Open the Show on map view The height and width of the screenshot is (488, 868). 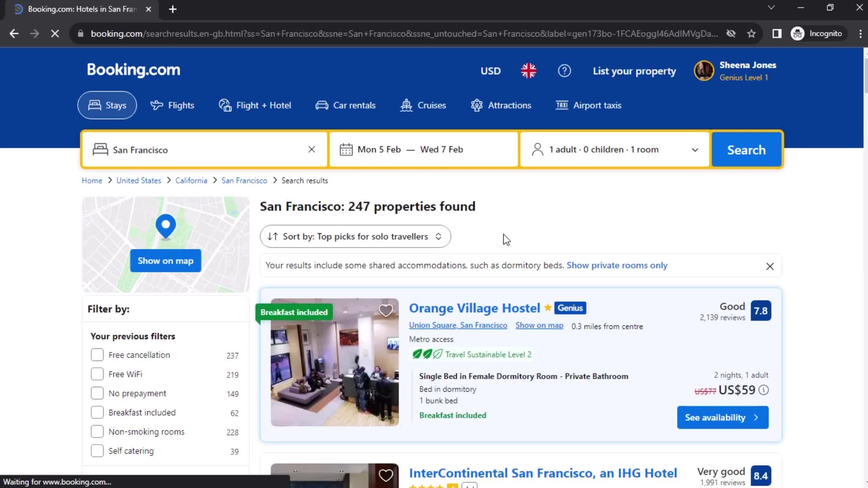tap(165, 260)
